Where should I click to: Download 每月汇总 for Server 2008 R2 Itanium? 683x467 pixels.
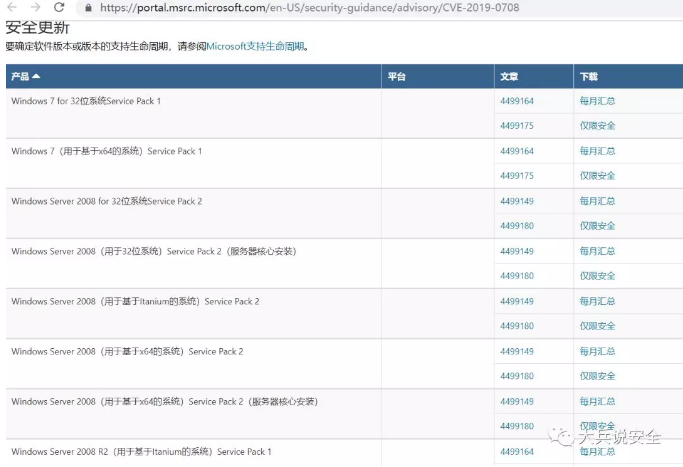click(x=597, y=452)
